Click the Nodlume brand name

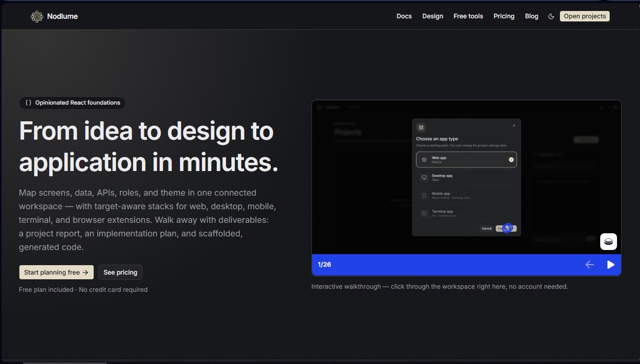click(x=62, y=16)
